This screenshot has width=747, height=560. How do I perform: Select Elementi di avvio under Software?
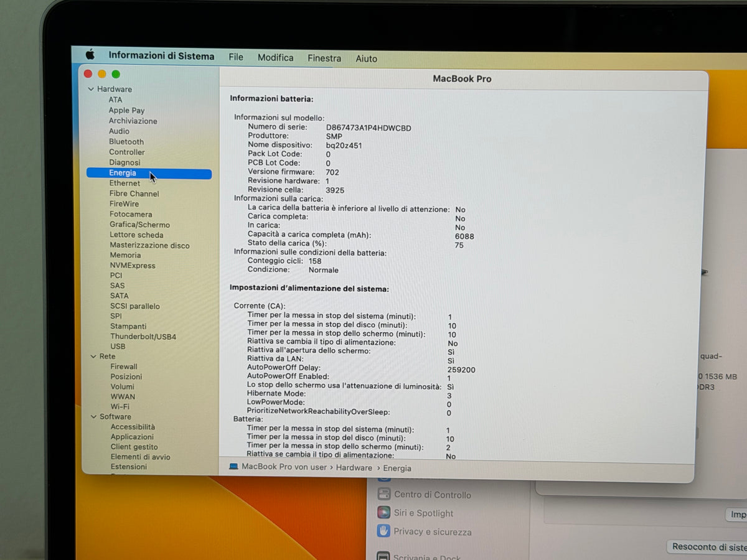pos(141,457)
